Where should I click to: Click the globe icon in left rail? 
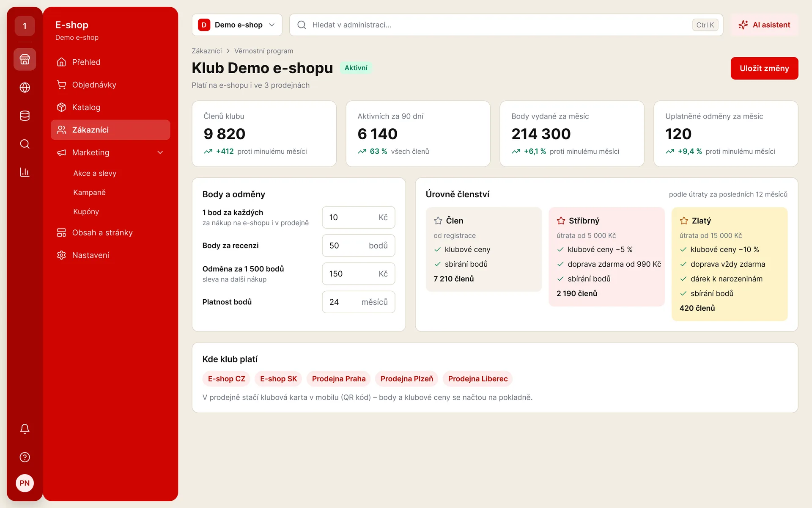tap(25, 88)
